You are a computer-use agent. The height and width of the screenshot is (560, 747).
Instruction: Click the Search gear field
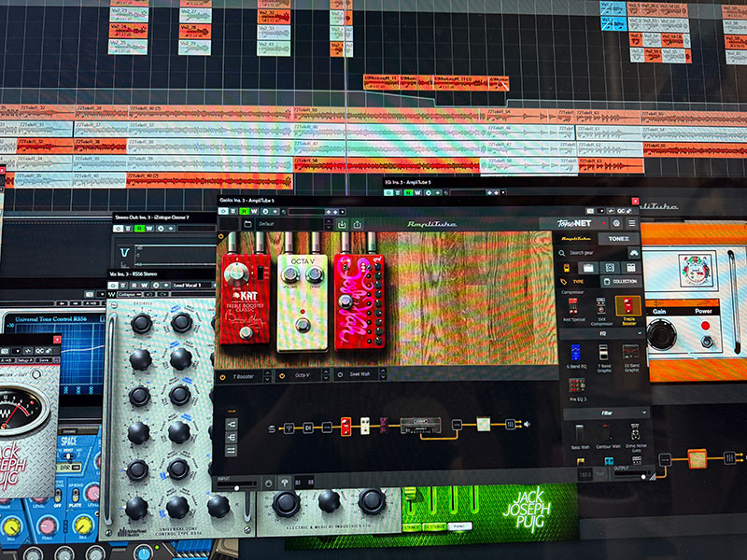click(593, 253)
